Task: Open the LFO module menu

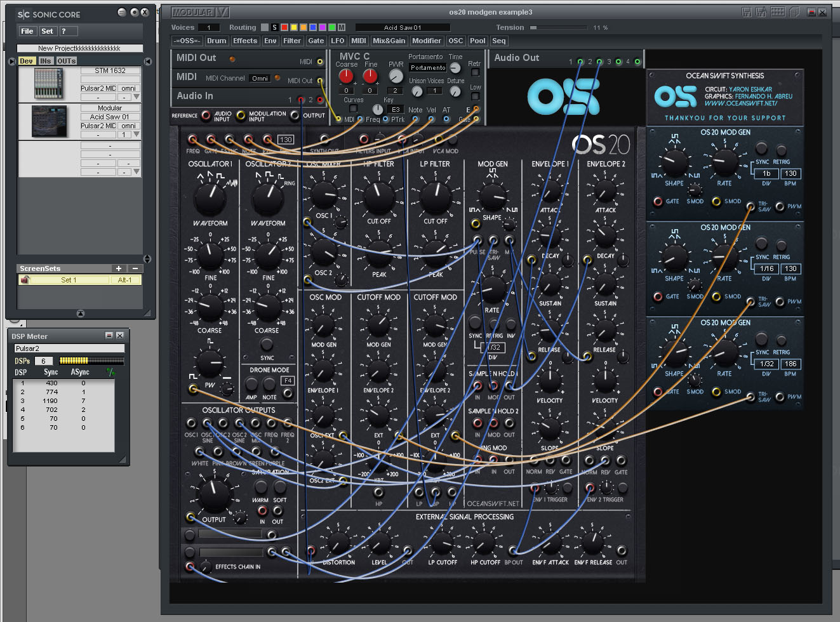Action: click(x=338, y=41)
